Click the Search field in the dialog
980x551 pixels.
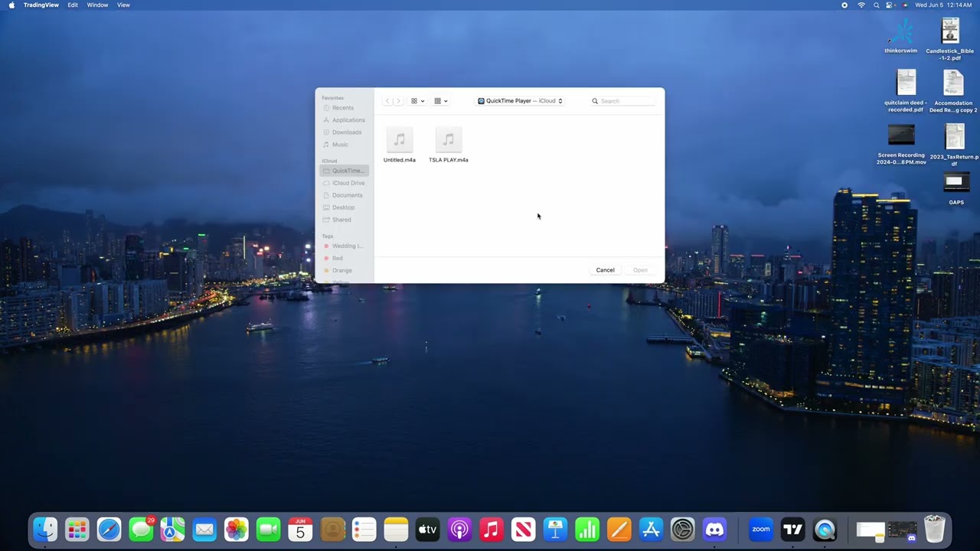(x=623, y=101)
